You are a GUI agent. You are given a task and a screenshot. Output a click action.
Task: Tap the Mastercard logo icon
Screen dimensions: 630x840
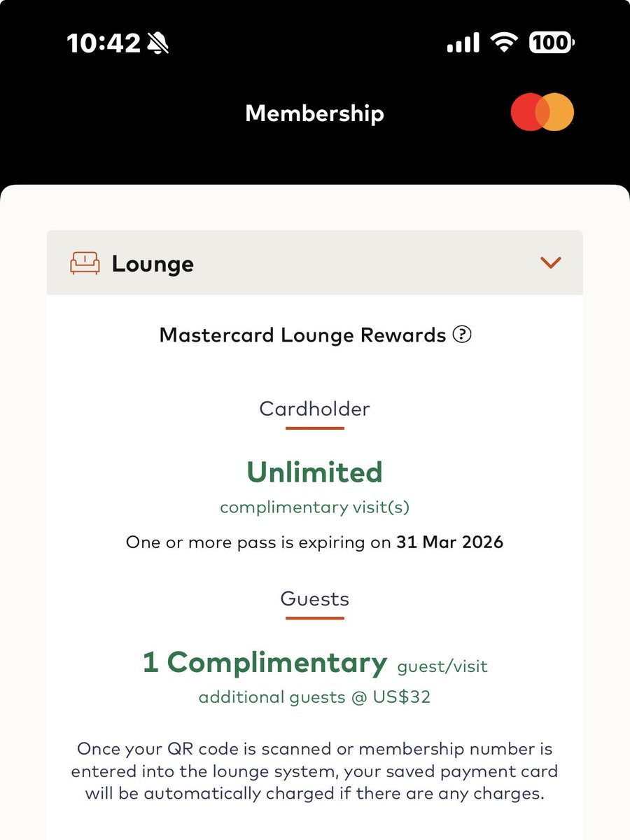(x=542, y=113)
